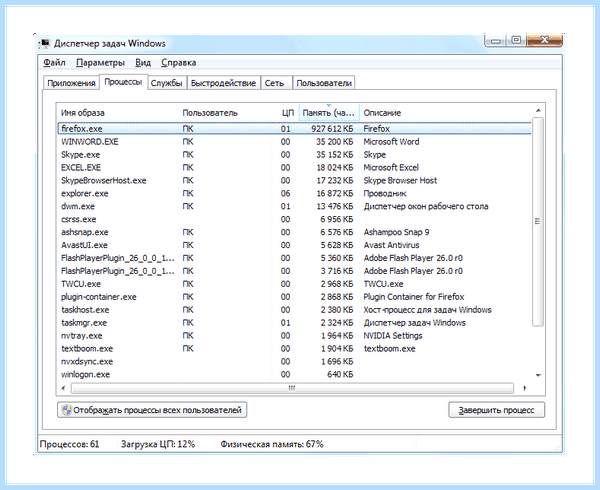Open the Файл menu
Viewport: 600px width, 490px height.
(54, 63)
